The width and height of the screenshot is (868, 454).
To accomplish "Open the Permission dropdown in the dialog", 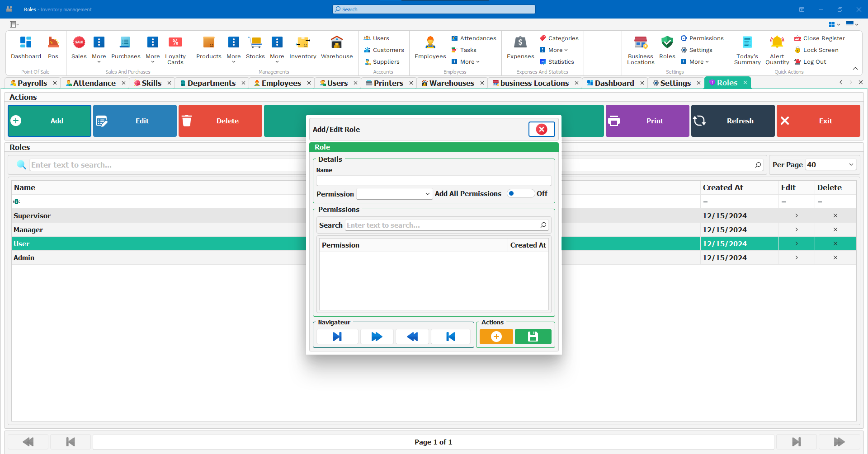I will click(394, 193).
